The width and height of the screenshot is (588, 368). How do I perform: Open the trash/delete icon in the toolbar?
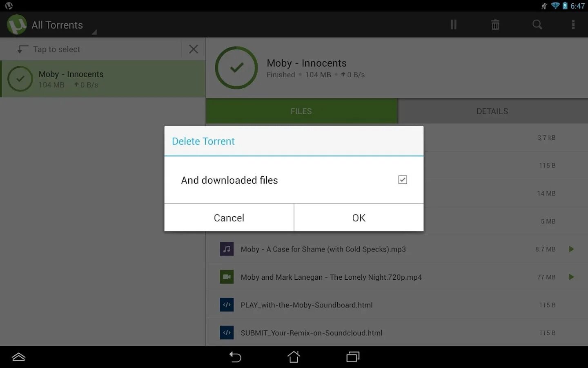pos(495,25)
